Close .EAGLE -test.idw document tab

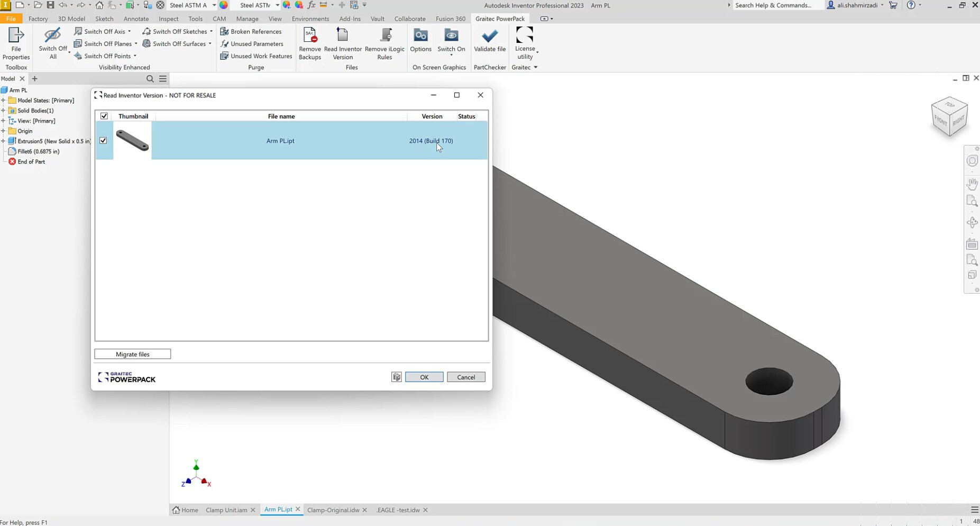425,510
